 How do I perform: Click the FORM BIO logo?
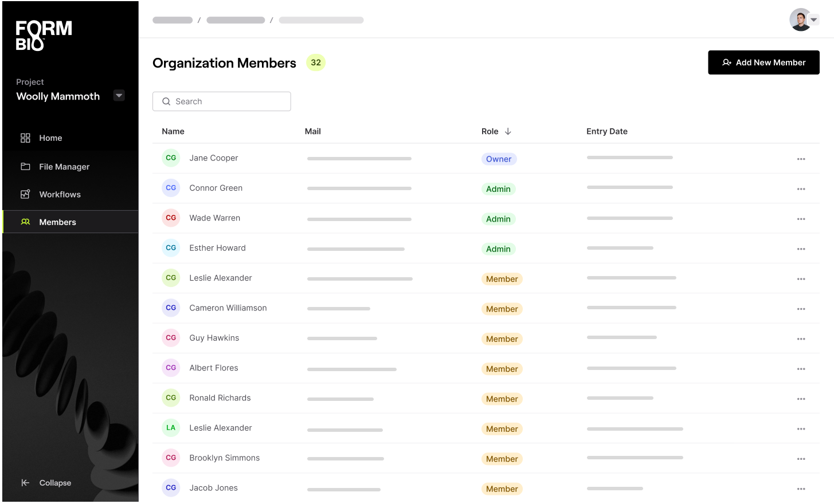point(44,34)
